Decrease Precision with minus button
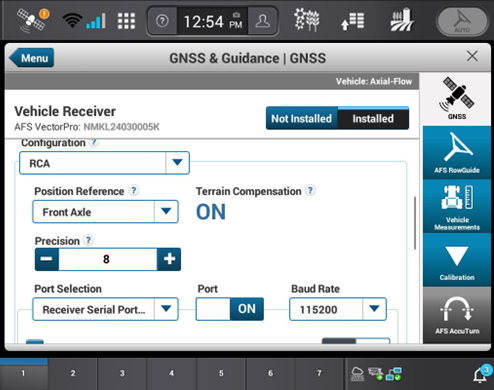Screen dimensions: 494x390 click(x=47, y=259)
